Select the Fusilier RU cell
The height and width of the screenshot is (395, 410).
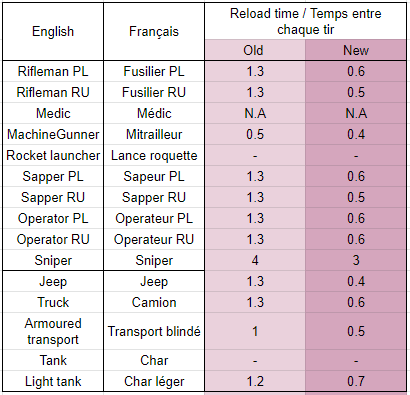154,92
